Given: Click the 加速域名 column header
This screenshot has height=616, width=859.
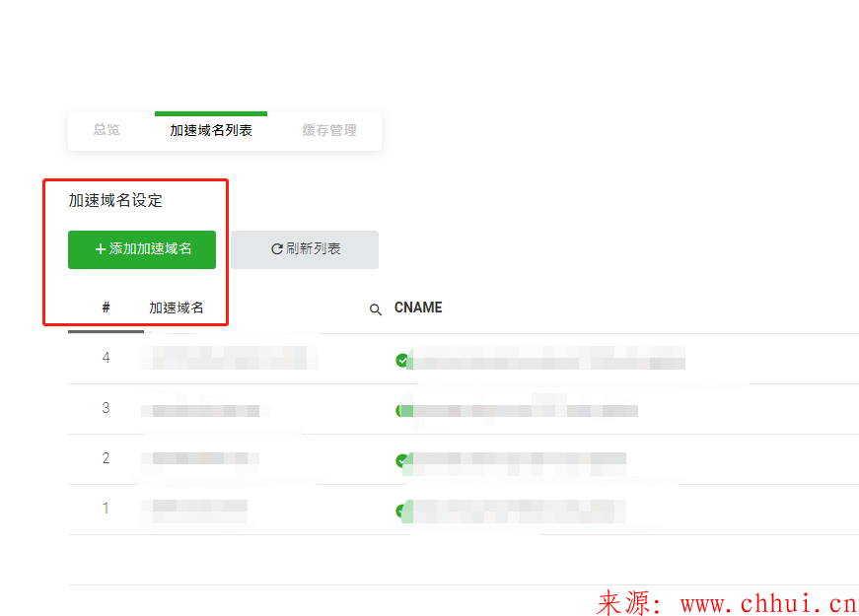Looking at the screenshot, I should click(x=177, y=308).
